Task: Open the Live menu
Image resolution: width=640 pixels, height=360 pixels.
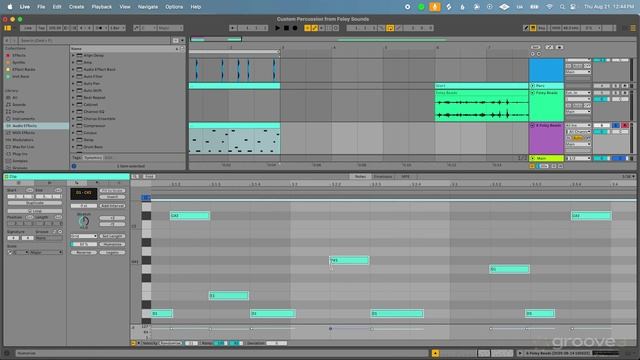Action: [x=25, y=7]
